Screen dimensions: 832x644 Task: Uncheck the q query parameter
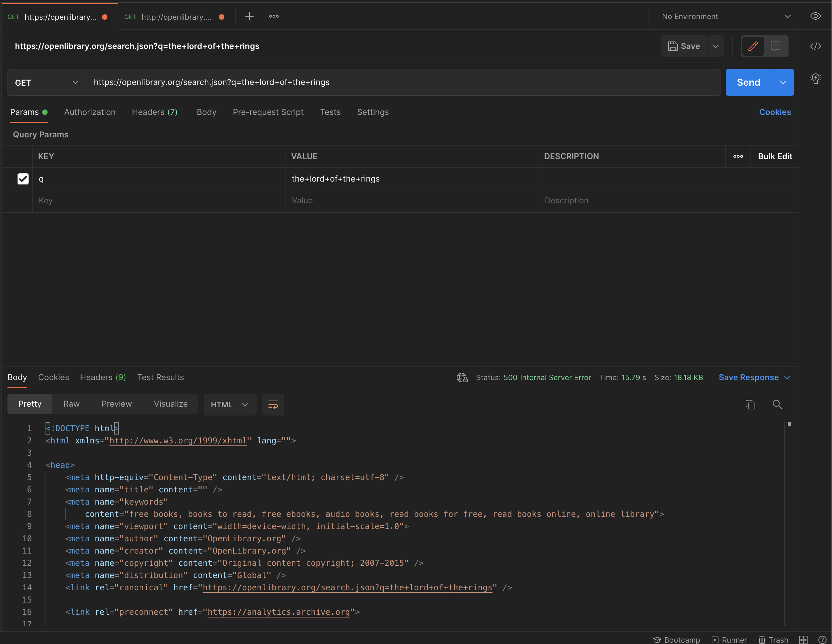[x=23, y=179]
